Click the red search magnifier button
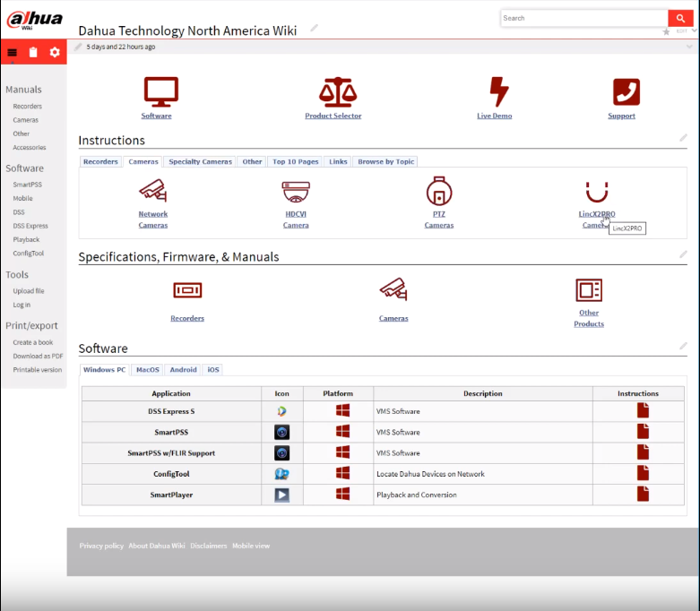This screenshot has width=700, height=611. [681, 18]
